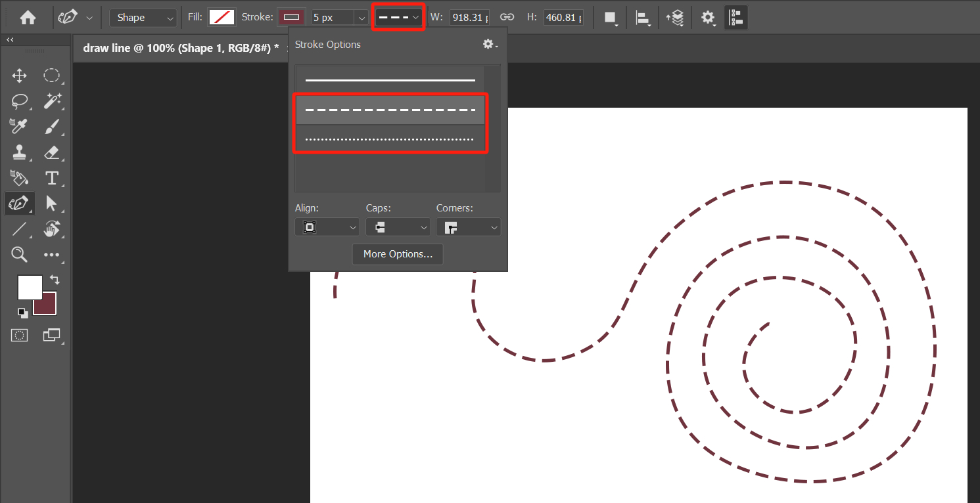This screenshot has height=503, width=980.
Task: Toggle the link between width and height
Action: pyautogui.click(x=507, y=17)
